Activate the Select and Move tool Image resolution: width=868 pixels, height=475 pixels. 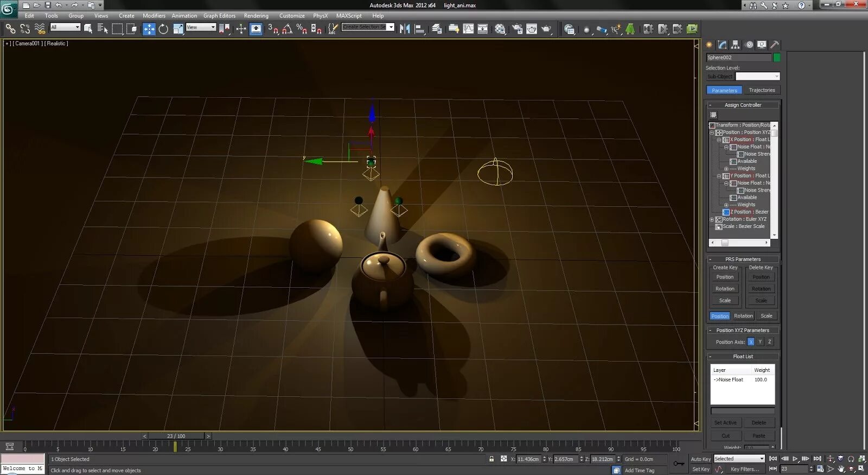pyautogui.click(x=149, y=29)
